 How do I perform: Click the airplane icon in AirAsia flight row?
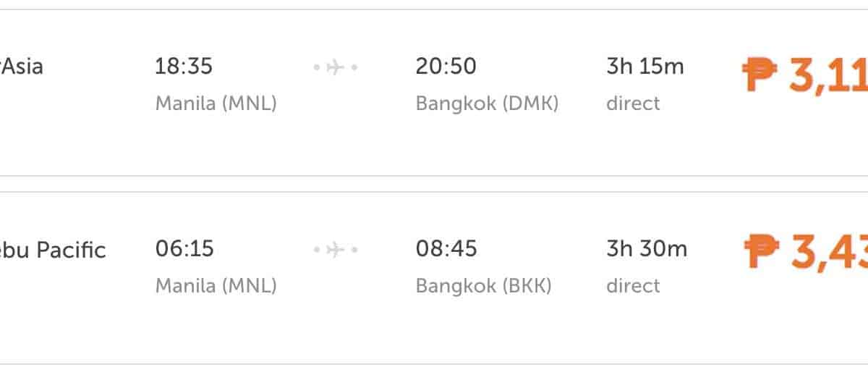[x=335, y=67]
